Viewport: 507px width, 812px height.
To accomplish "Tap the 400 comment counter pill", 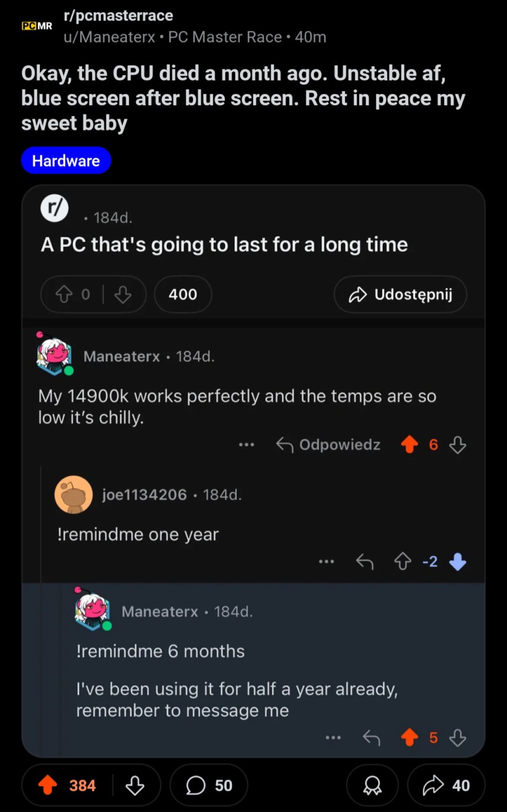I will 182,294.
